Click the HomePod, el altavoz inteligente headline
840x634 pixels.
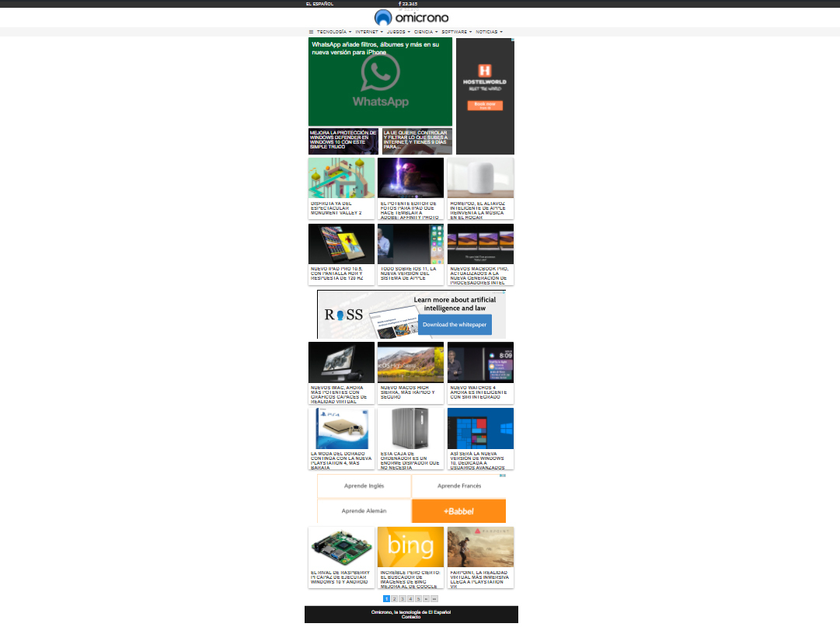(x=477, y=211)
